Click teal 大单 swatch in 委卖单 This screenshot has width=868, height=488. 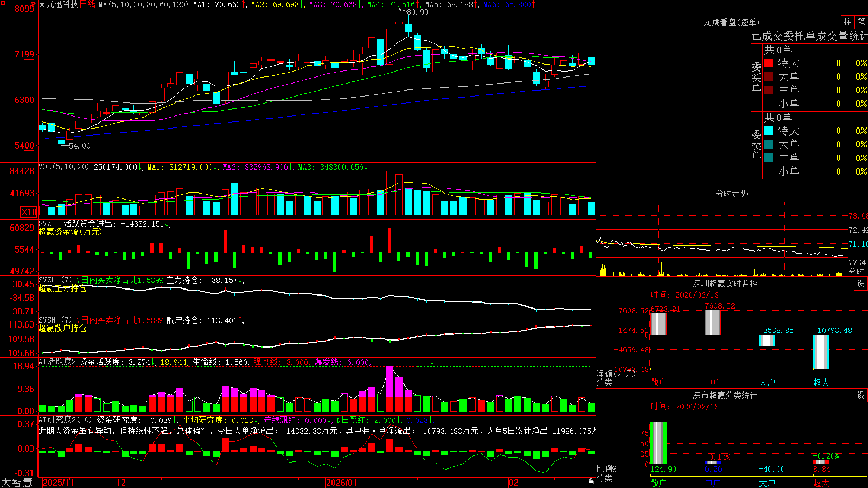(x=768, y=144)
